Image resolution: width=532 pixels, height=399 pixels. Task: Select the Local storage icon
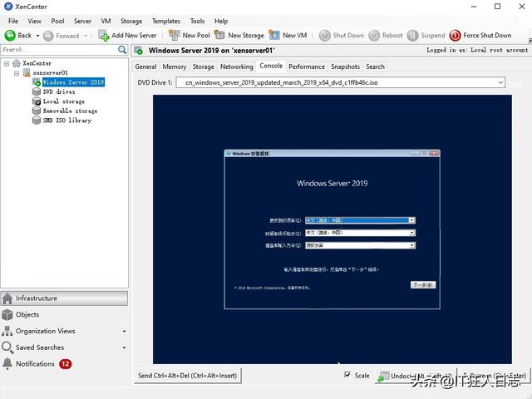tap(37, 101)
